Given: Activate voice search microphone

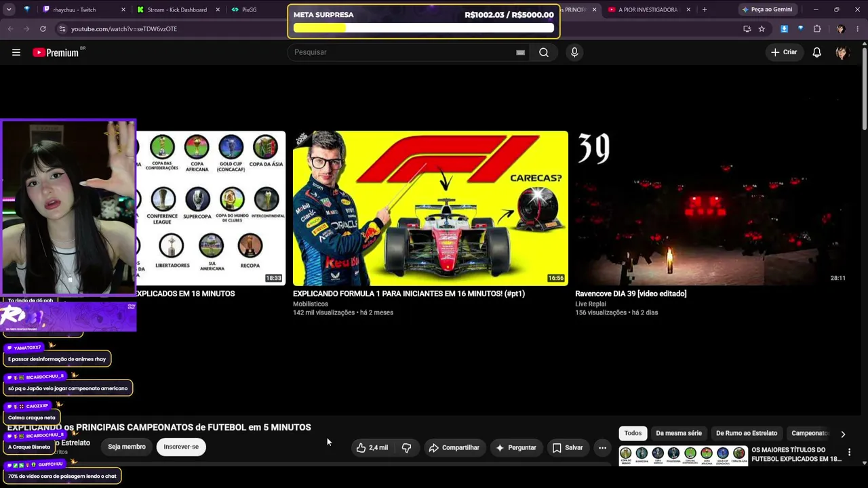Looking at the screenshot, I should click(574, 52).
